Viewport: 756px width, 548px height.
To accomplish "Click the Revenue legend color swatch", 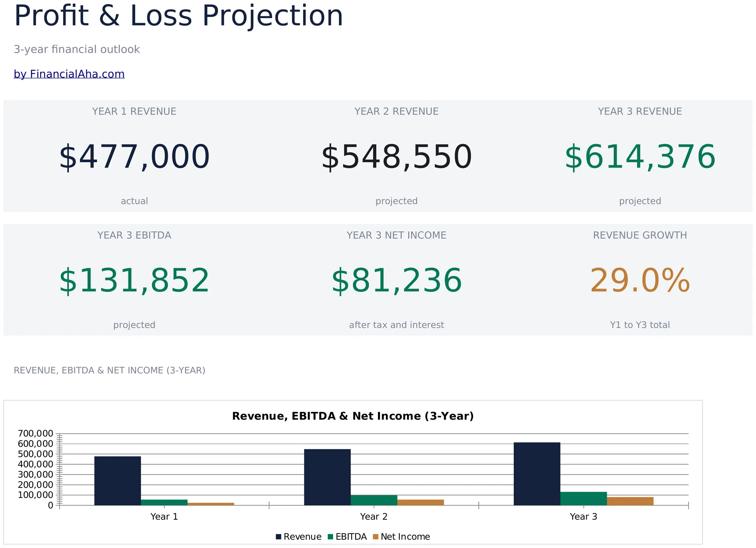I will (x=279, y=537).
